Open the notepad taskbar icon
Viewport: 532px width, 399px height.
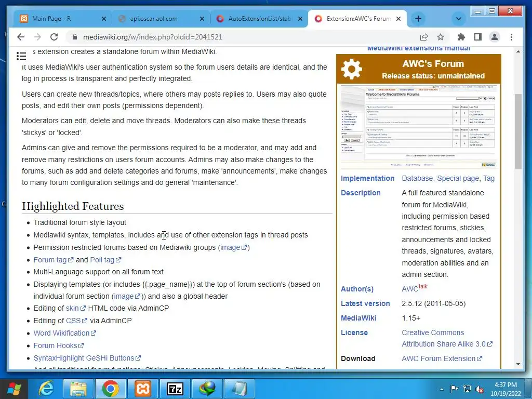pyautogui.click(x=239, y=389)
